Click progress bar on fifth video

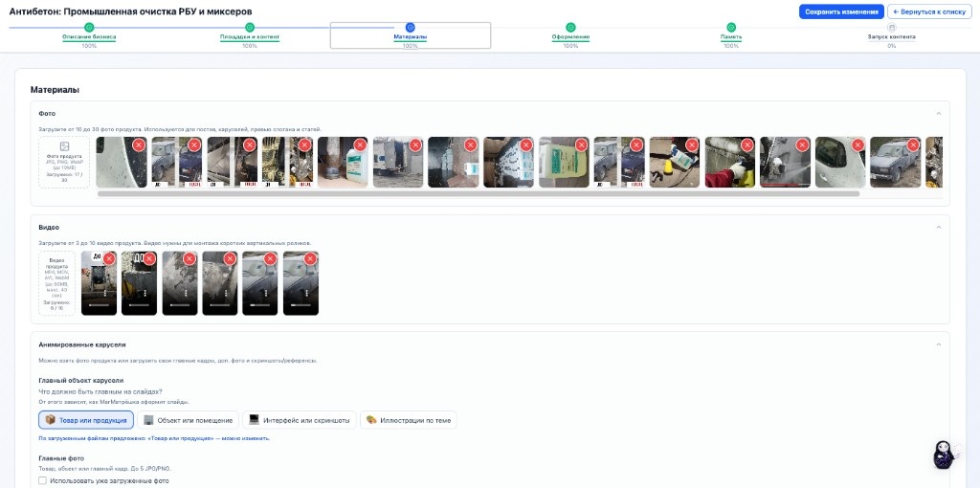click(x=260, y=305)
